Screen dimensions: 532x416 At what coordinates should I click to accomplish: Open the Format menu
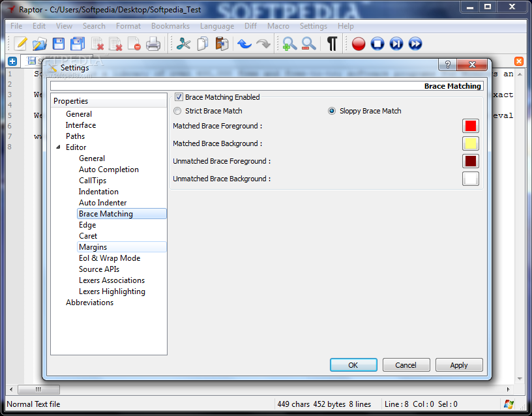coord(128,26)
